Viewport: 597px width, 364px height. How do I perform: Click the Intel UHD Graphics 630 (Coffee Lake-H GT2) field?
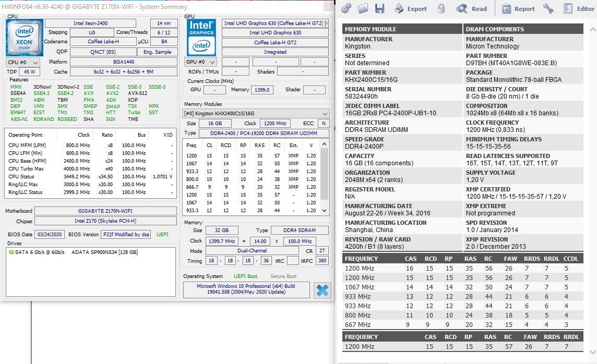[x=275, y=23]
